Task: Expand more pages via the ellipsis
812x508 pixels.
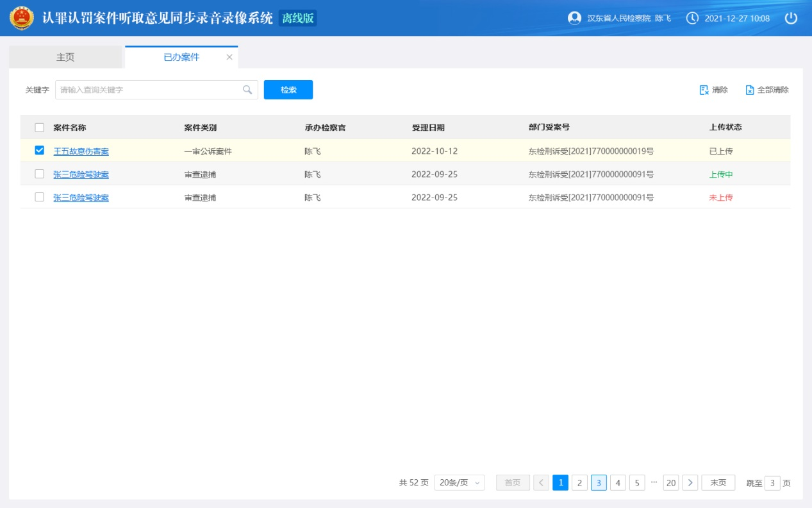Action: 654,482
